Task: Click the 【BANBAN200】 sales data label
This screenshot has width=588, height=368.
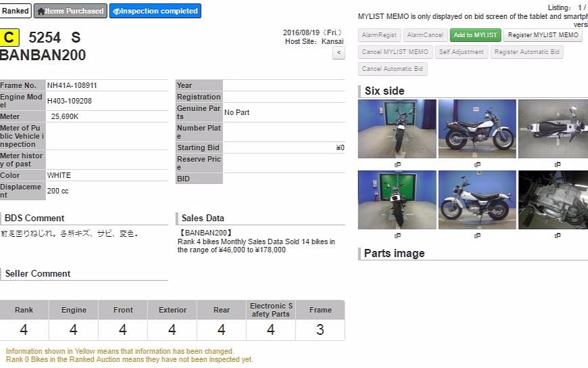Action: [205, 233]
